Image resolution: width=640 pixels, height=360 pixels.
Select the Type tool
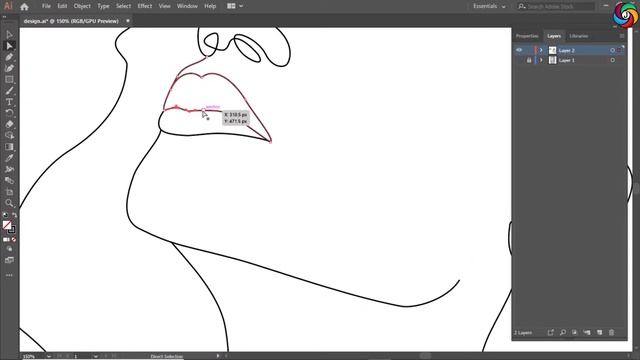pos(9,102)
